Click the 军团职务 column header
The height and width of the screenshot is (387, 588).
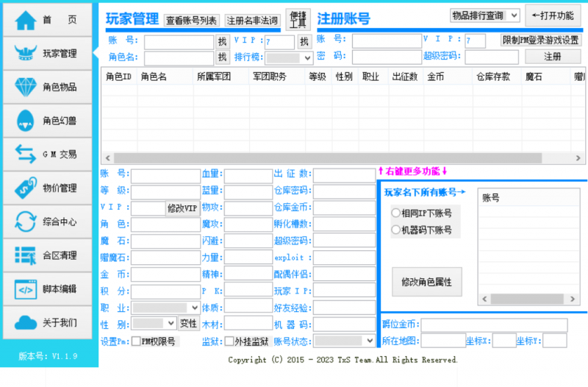277,77
